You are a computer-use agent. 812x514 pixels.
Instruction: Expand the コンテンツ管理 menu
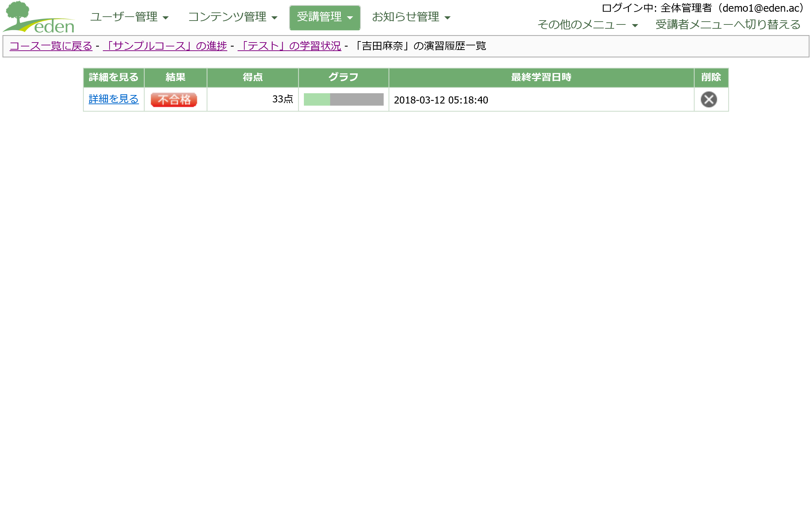click(233, 17)
